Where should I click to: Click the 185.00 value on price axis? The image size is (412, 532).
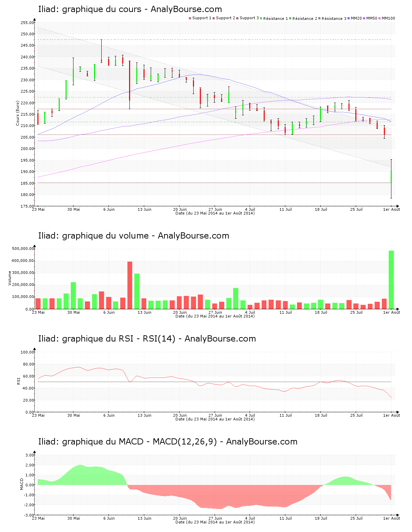[27, 183]
